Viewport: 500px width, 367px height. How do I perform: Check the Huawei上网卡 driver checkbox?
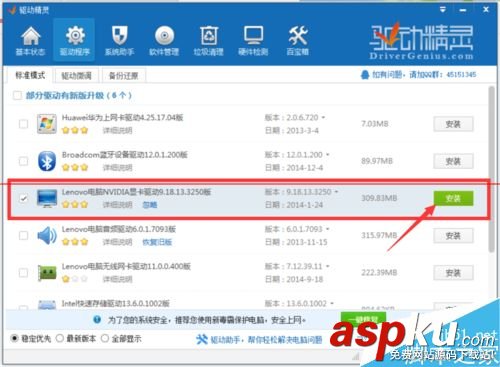[x=23, y=124]
